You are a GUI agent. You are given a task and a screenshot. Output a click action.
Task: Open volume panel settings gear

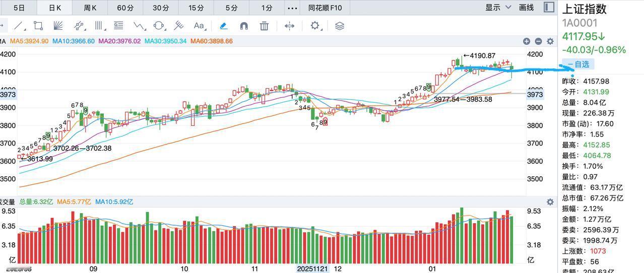(x=550, y=201)
